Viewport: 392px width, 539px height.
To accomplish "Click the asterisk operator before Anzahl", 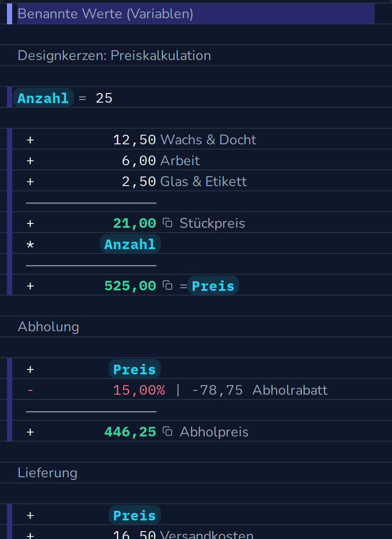I will pos(30,244).
